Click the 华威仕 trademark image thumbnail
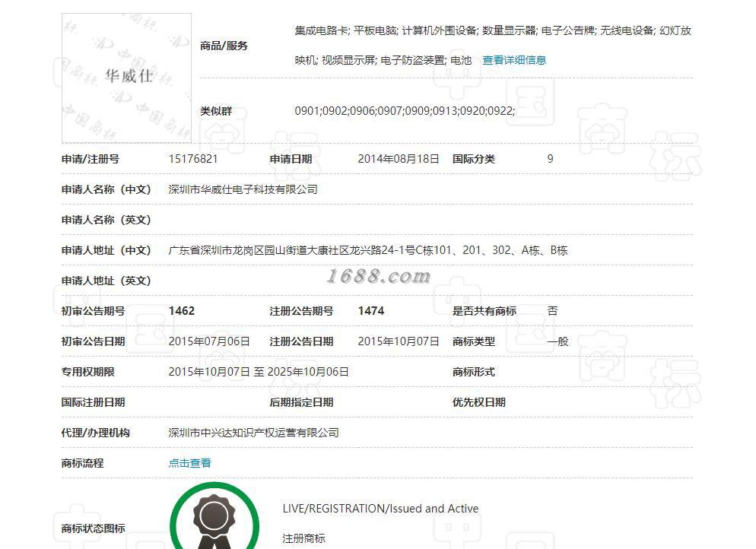Image resolution: width=756 pixels, height=549 pixels. click(x=126, y=78)
